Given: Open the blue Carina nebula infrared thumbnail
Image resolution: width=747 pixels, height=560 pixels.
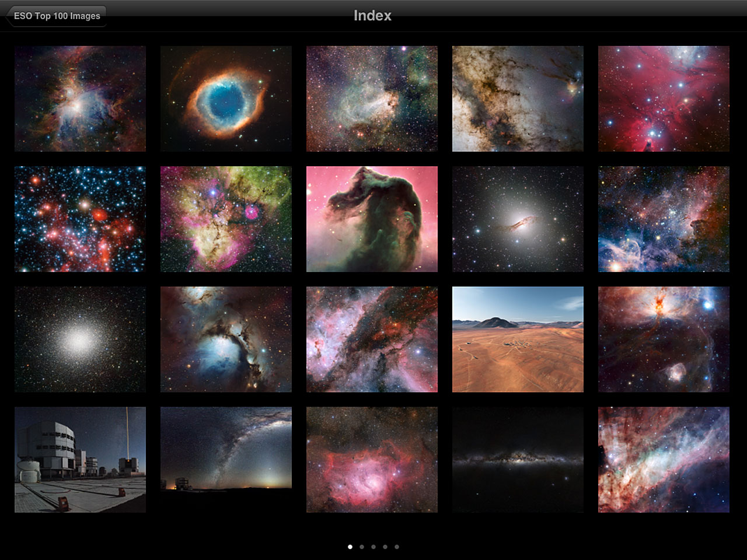Looking at the screenshot, I should pyautogui.click(x=664, y=219).
